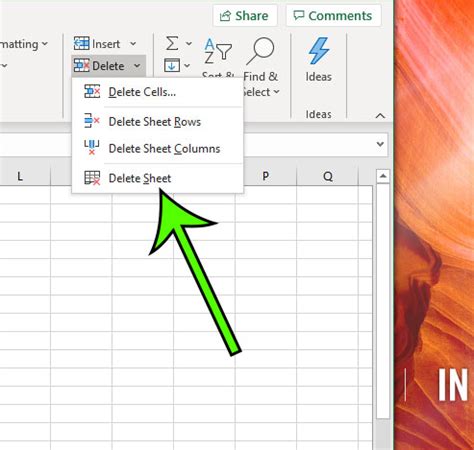
Task: Select column L header
Action: tap(20, 176)
